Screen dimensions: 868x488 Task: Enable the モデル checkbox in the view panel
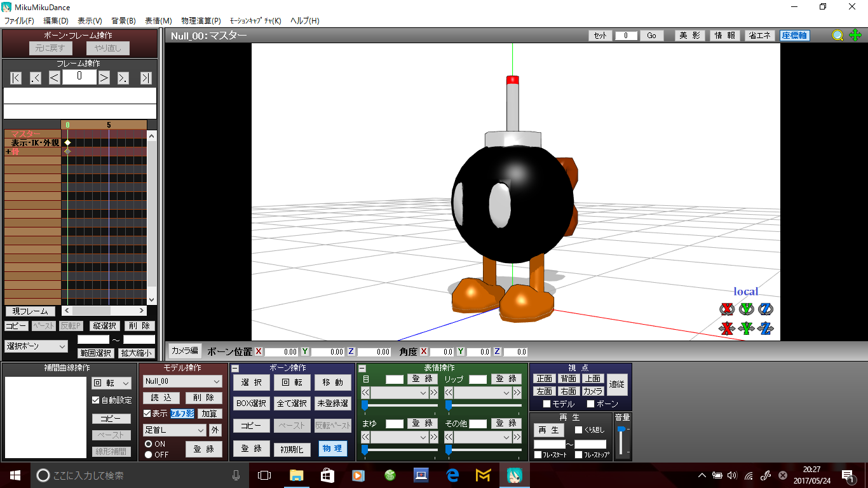(546, 404)
